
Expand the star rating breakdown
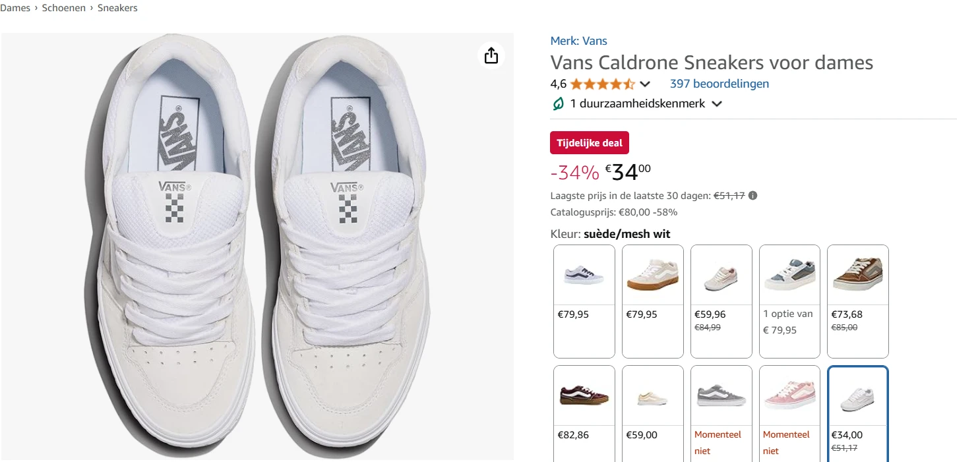645,84
